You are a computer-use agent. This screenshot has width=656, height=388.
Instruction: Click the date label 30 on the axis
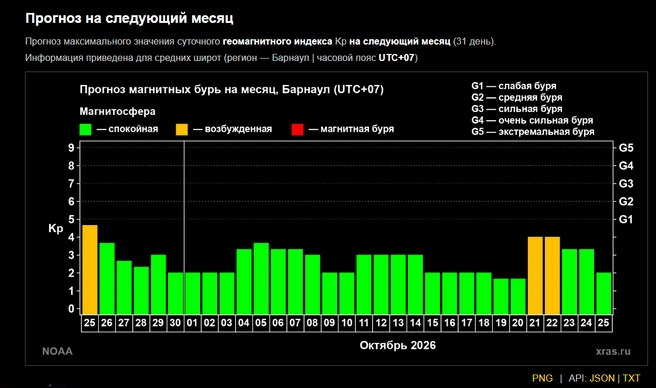[175, 323]
